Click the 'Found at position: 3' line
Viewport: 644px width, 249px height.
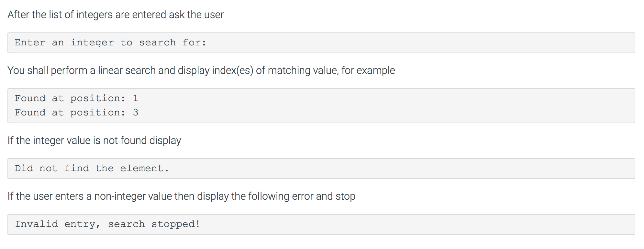(x=76, y=113)
